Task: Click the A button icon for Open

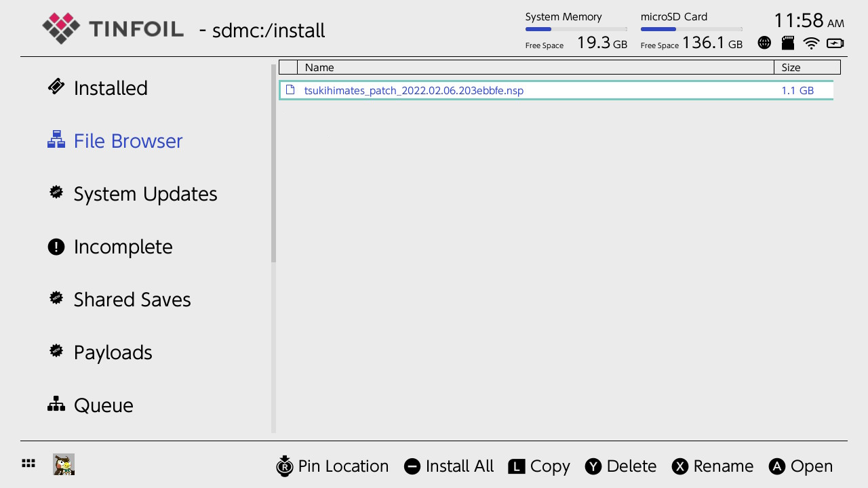Action: click(777, 466)
